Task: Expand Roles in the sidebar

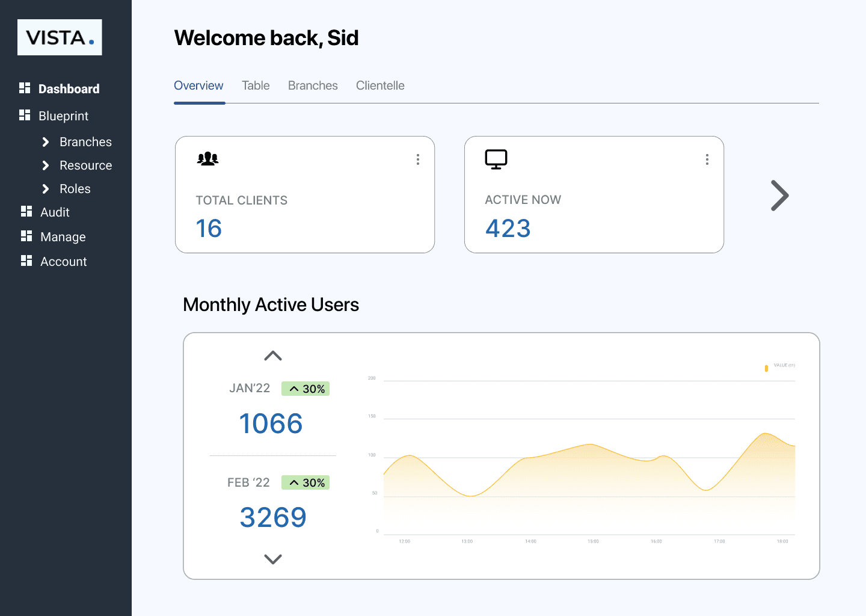Action: point(46,189)
